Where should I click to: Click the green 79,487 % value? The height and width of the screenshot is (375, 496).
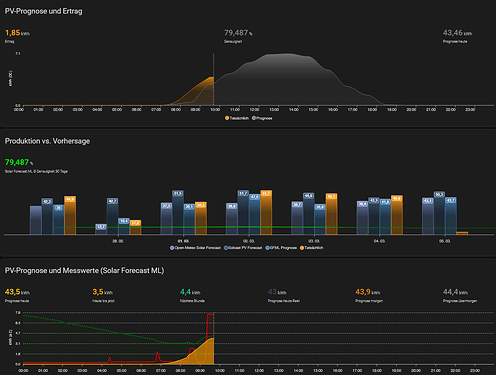[x=19, y=162]
